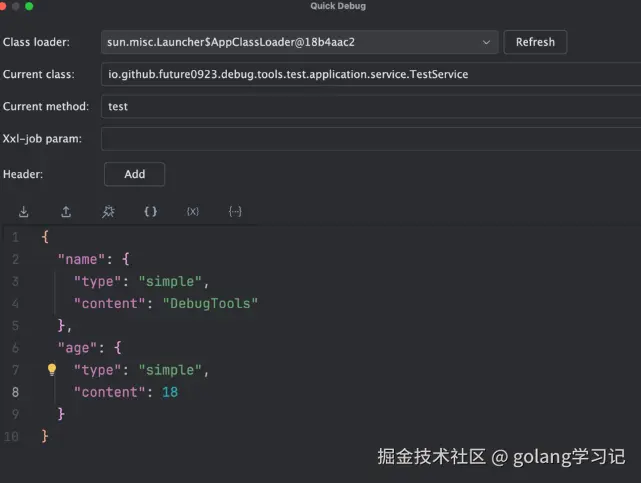Click the "name" key in the JSON
The width and height of the screenshot is (641, 483).
[81, 259]
